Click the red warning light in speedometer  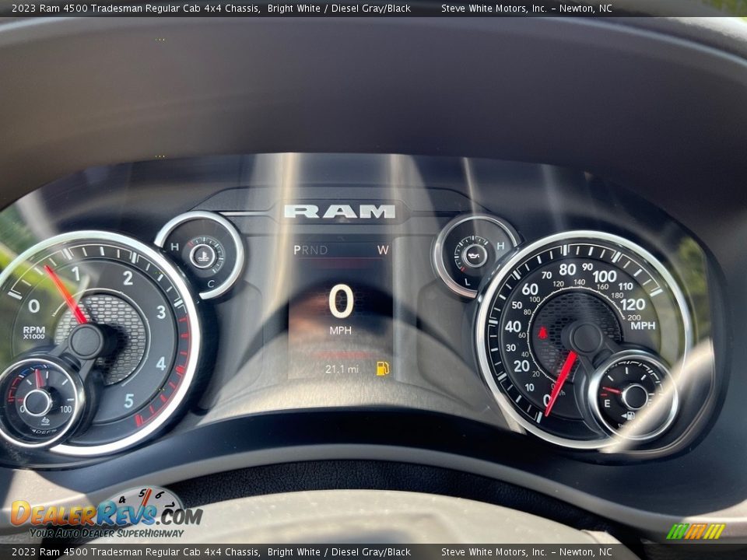pos(542,333)
